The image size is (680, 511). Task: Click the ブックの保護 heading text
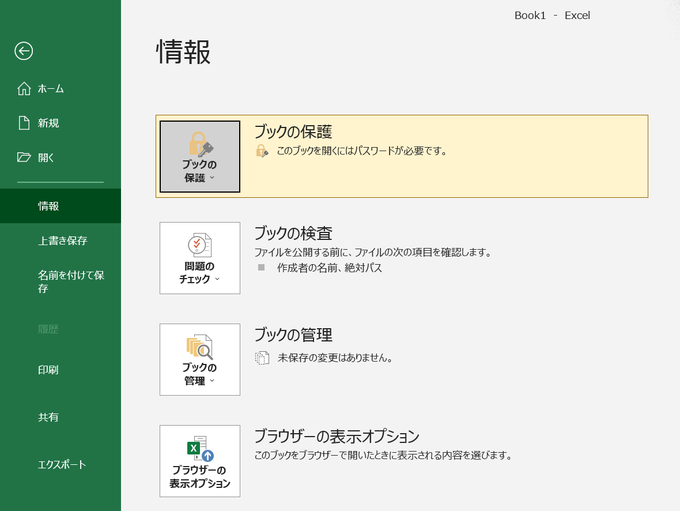(x=293, y=132)
